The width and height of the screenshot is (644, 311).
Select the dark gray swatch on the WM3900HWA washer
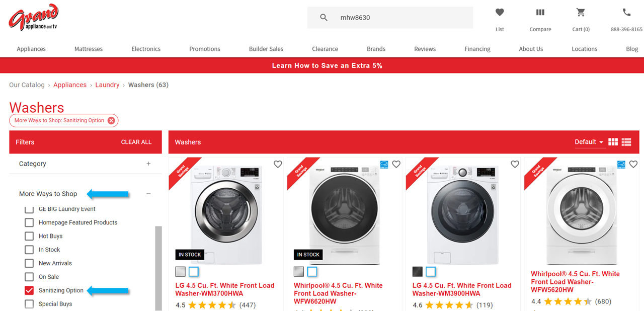[417, 271]
